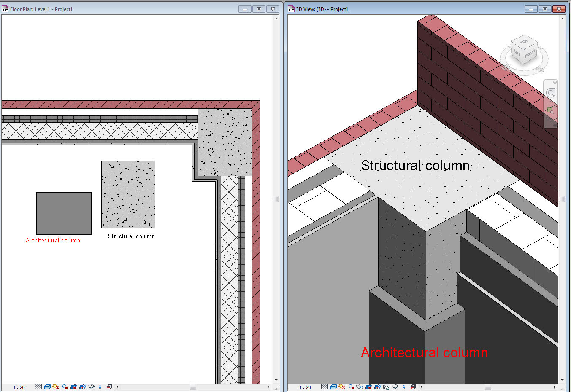Viewport: 571px width, 392px height.
Task: Click the Temporary Hide/Isolate glasses icon in the floor plan
Action: (x=91, y=386)
